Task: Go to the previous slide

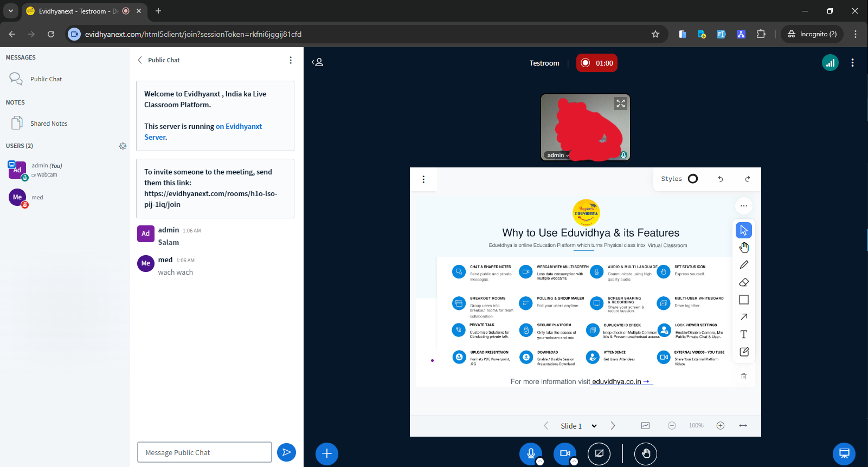Action: (x=546, y=426)
